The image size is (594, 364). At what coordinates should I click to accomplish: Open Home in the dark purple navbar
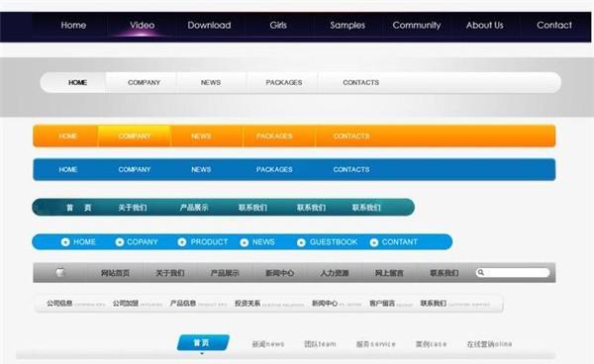pos(73,25)
